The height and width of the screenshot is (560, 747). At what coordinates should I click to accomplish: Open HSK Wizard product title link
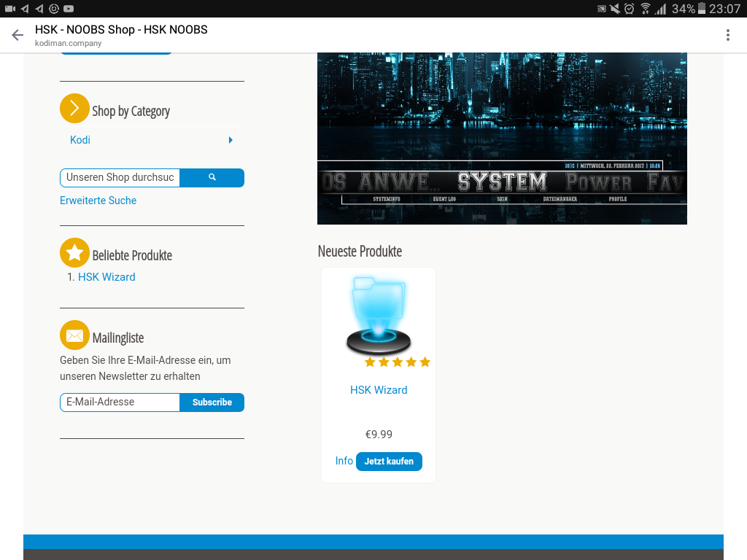click(x=379, y=390)
